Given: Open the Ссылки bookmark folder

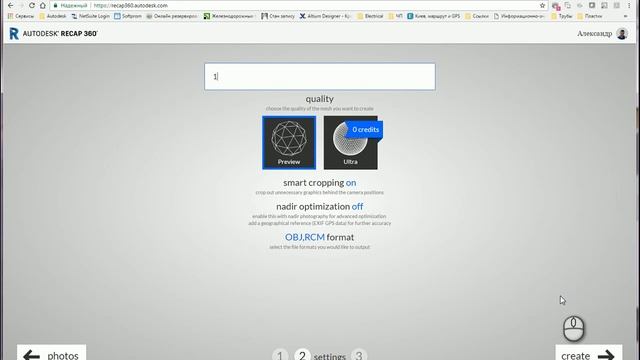Looking at the screenshot, I should point(477,16).
